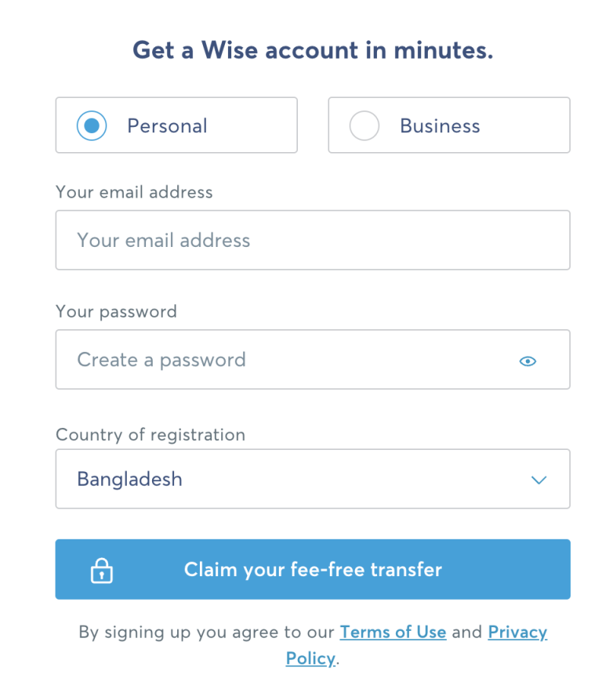The width and height of the screenshot is (602, 700).
Task: Open the Bangladesh country dropdown
Action: (x=298, y=479)
